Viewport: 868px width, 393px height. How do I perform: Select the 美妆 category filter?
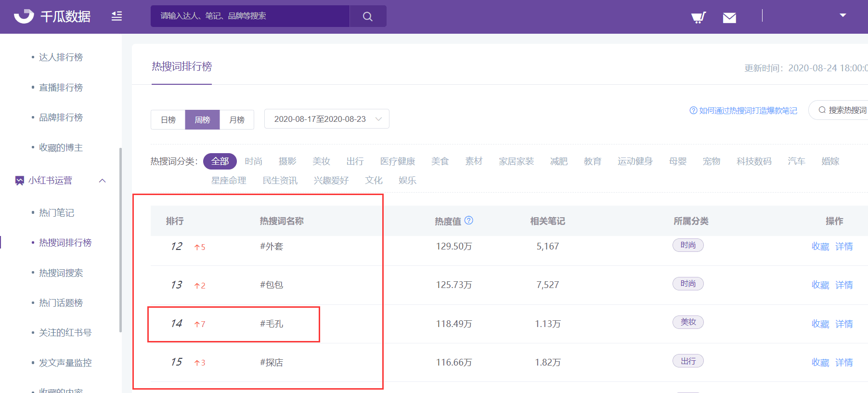pyautogui.click(x=321, y=161)
